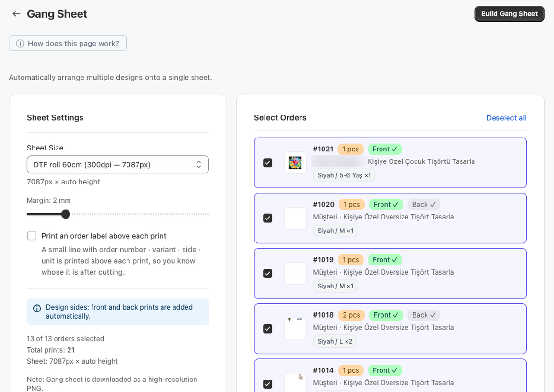Uncheck order #1014 checkbox
554x392 pixels.
click(x=268, y=384)
